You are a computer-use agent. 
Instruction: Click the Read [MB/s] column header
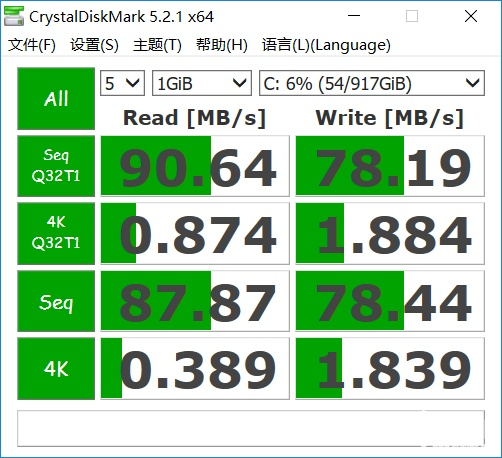[194, 118]
